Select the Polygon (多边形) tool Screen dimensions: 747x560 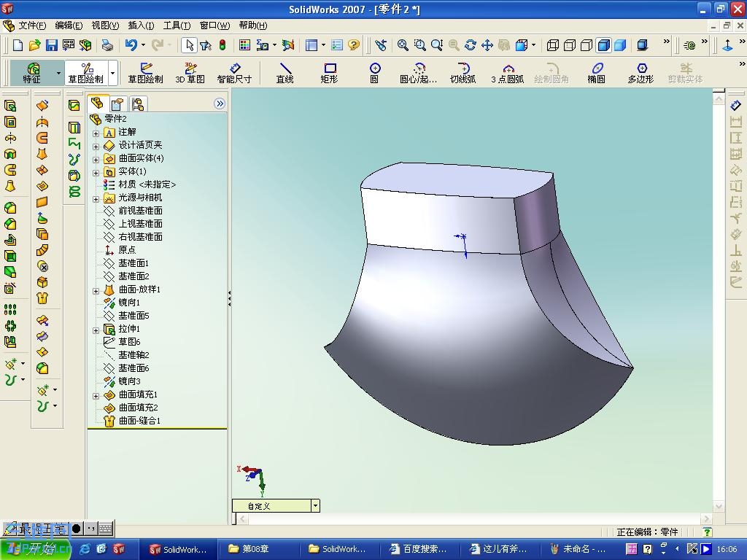point(640,73)
